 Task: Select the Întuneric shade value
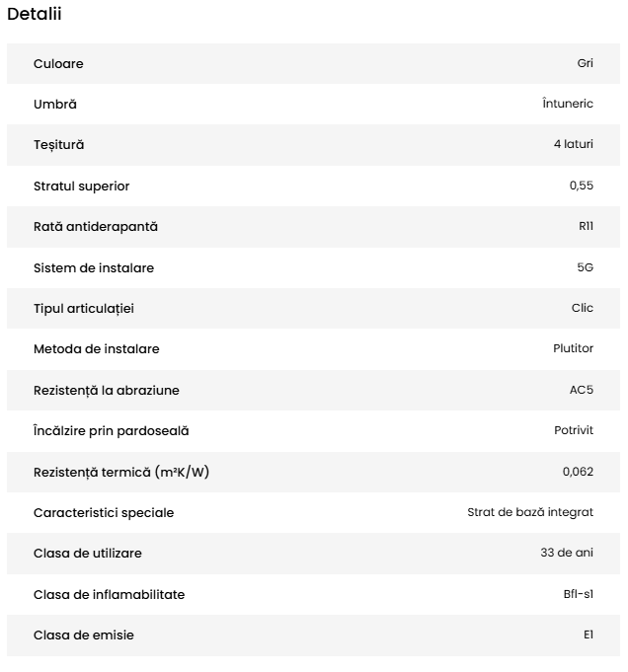568,105
